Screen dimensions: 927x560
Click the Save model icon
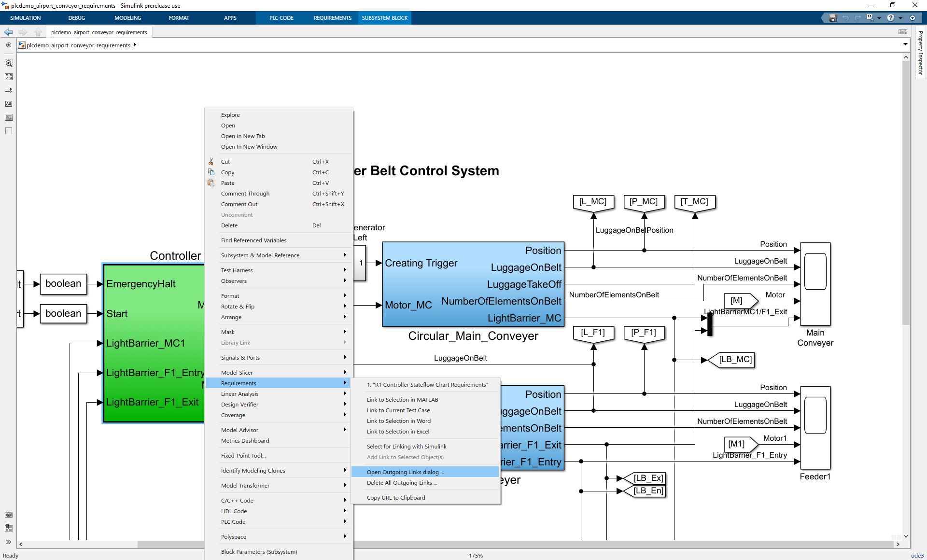pos(832,18)
